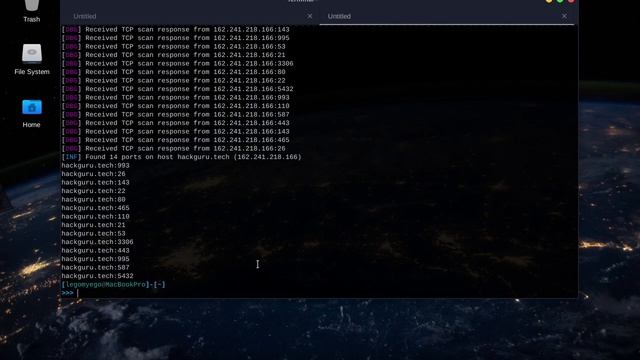The width and height of the screenshot is (640, 360).
Task: Click the debug line ending in 166:110
Action: pos(176,106)
